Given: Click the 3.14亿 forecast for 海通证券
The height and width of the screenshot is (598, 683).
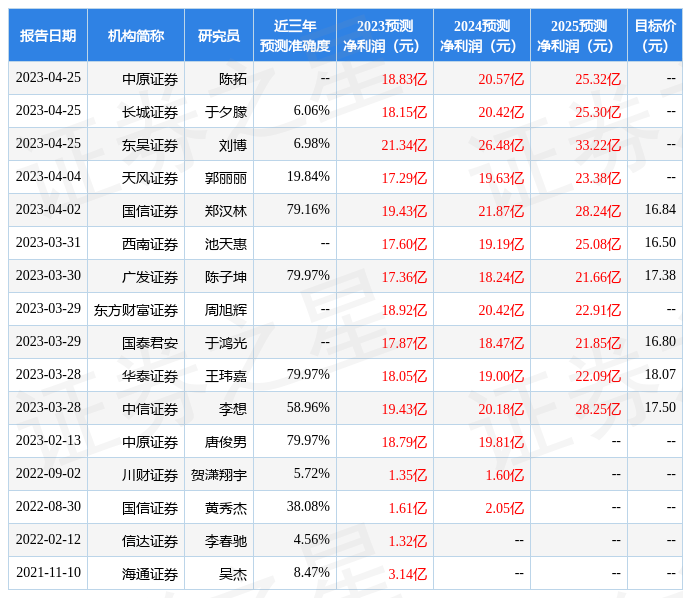Looking at the screenshot, I should point(407,574).
